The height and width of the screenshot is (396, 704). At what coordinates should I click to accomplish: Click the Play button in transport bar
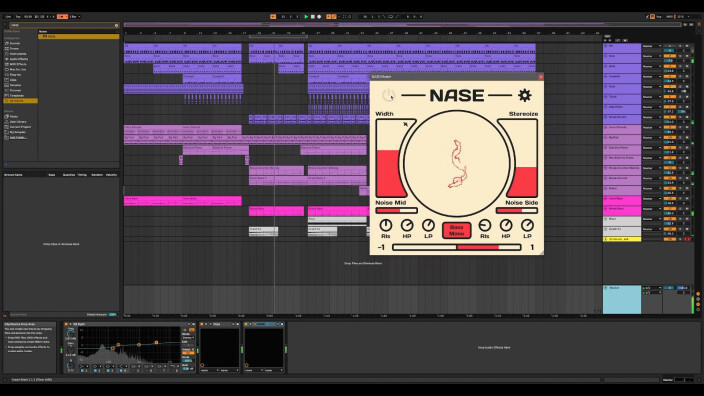click(x=306, y=17)
